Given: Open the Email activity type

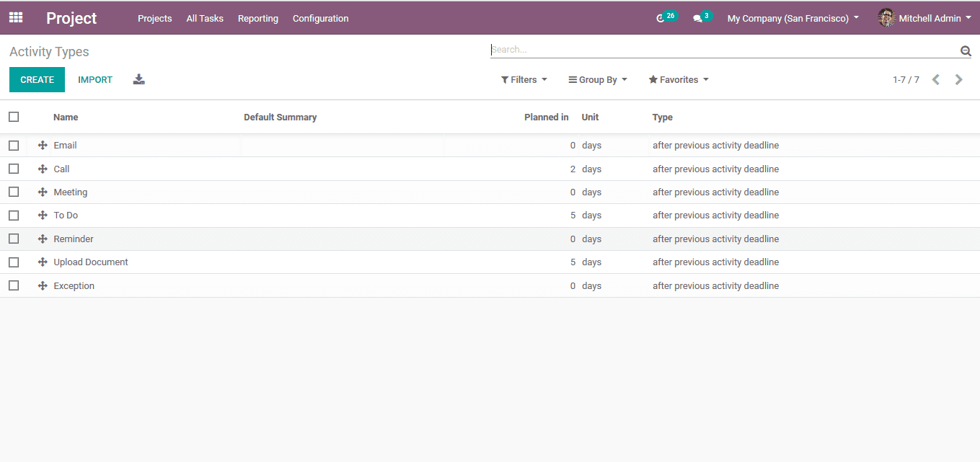Looking at the screenshot, I should click(x=65, y=146).
